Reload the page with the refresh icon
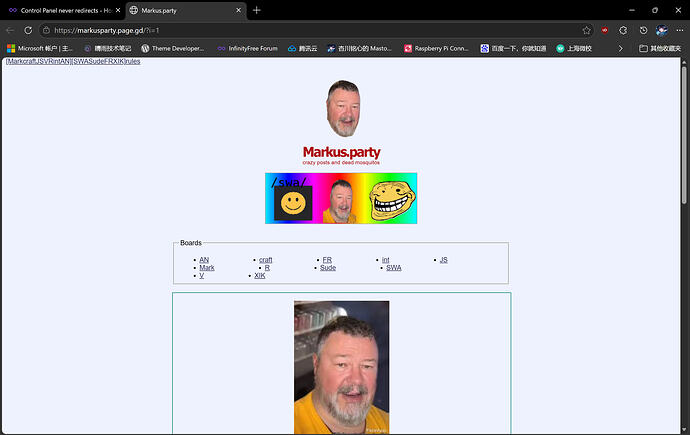This screenshot has height=435, width=690. coord(29,30)
